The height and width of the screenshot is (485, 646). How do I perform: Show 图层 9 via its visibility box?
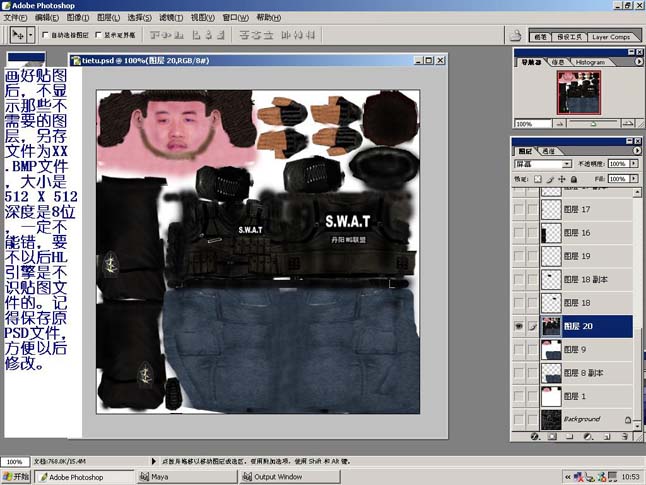click(519, 350)
